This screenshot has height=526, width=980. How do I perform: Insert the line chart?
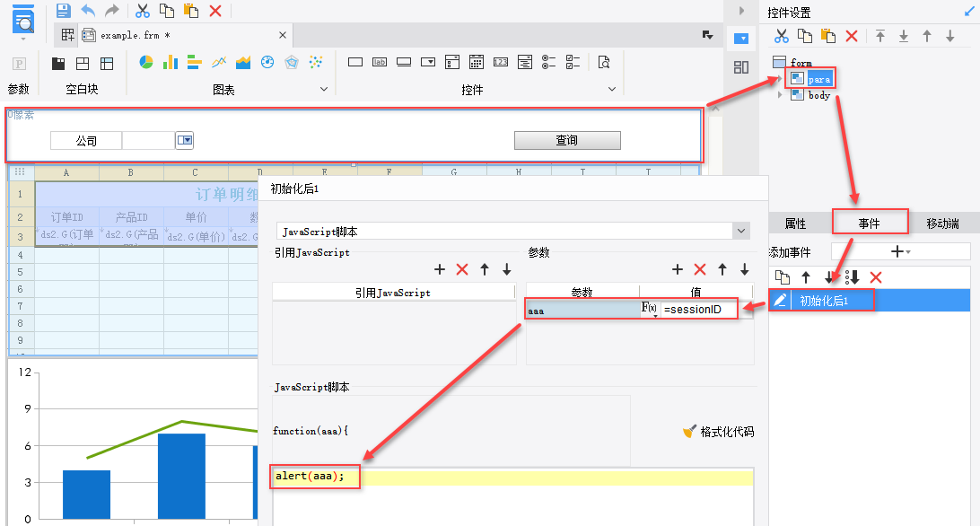219,62
